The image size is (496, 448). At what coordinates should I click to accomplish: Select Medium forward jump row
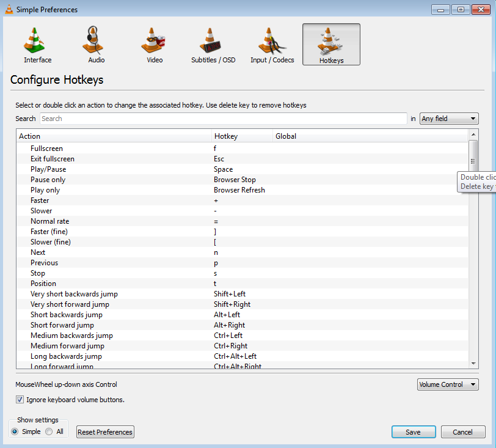(x=243, y=346)
